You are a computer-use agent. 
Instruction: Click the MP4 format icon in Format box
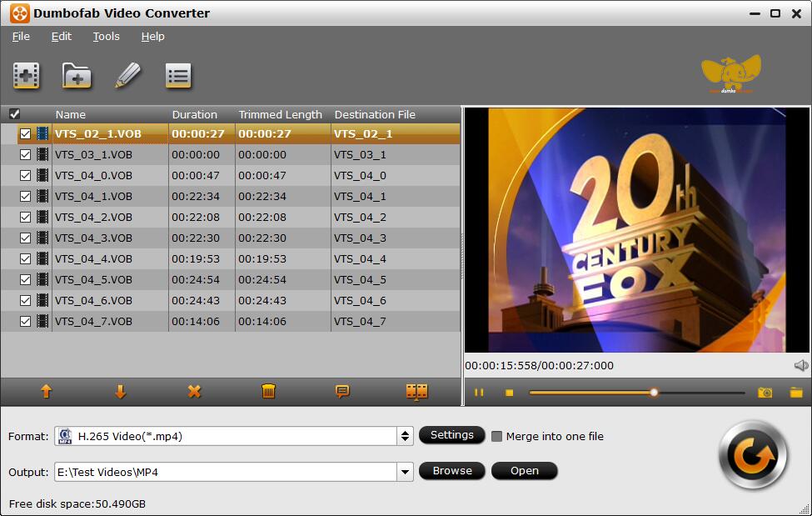65,436
